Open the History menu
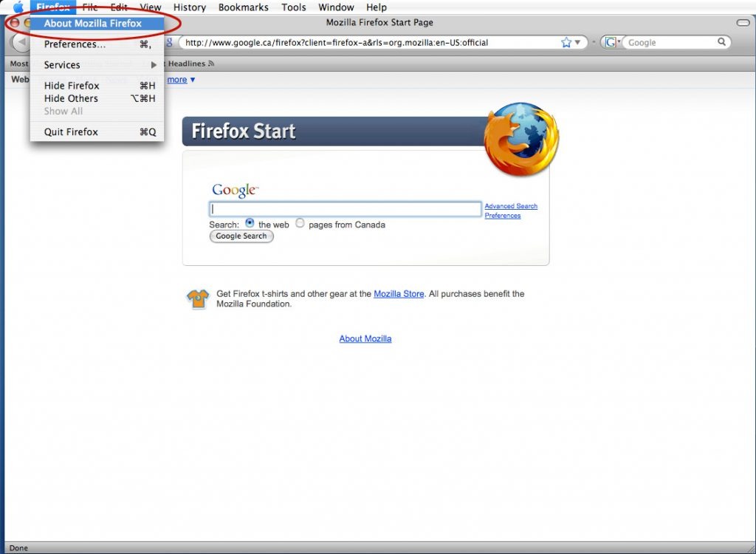756x554 pixels. click(x=190, y=7)
